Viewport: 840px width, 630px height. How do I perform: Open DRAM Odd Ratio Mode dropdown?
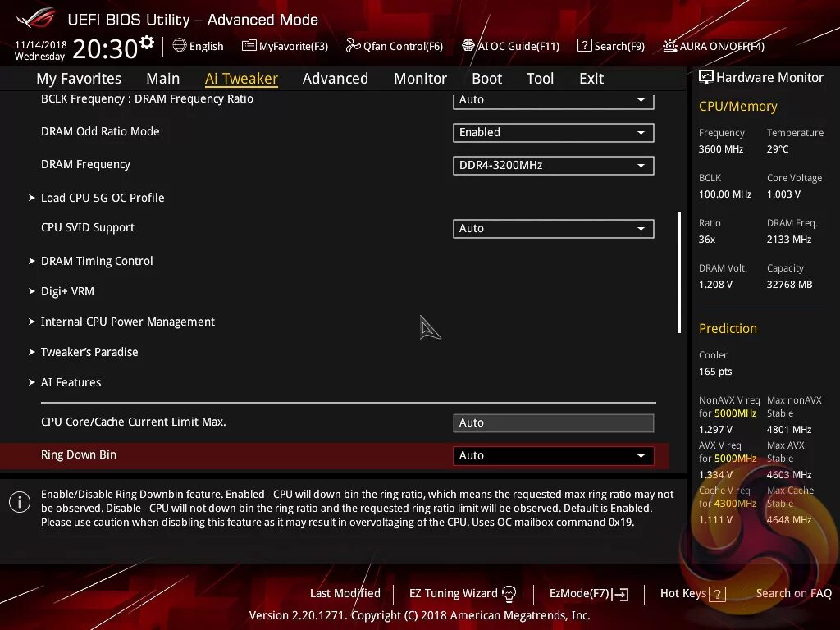coord(554,133)
